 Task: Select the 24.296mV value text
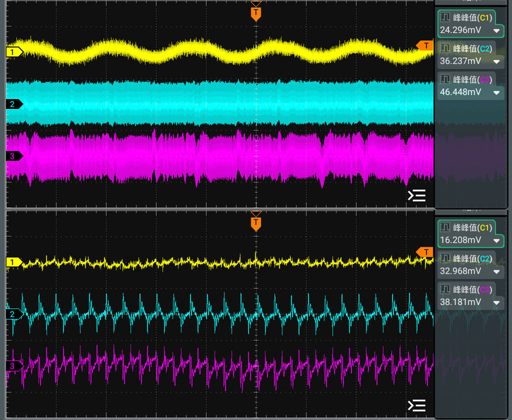[460, 30]
